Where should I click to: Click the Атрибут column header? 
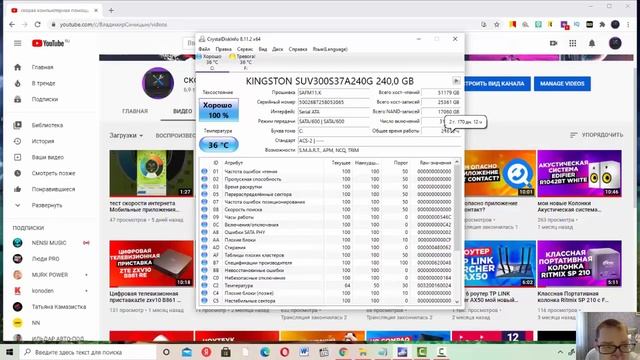pyautogui.click(x=233, y=162)
